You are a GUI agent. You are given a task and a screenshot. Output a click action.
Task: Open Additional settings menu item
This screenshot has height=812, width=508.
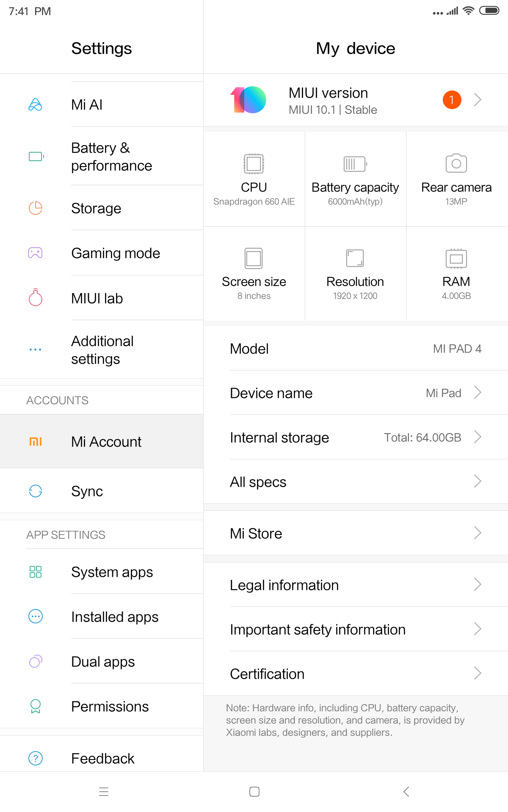pos(102,350)
